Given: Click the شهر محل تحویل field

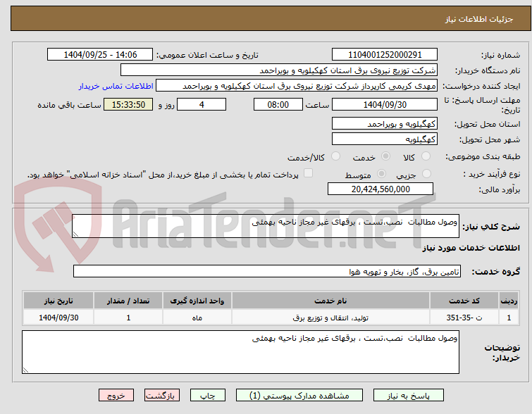Looking at the screenshot, I should (385, 139).
